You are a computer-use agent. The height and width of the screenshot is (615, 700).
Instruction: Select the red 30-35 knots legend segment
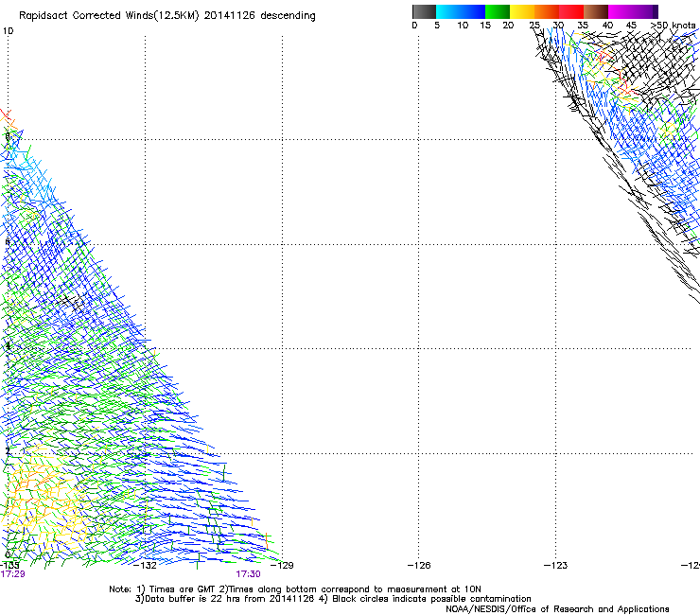[x=571, y=11]
